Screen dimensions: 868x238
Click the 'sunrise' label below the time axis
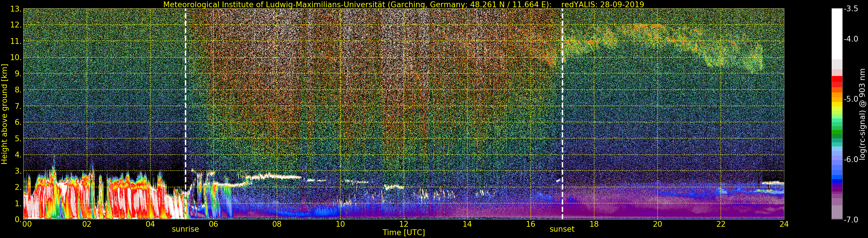(x=185, y=229)
